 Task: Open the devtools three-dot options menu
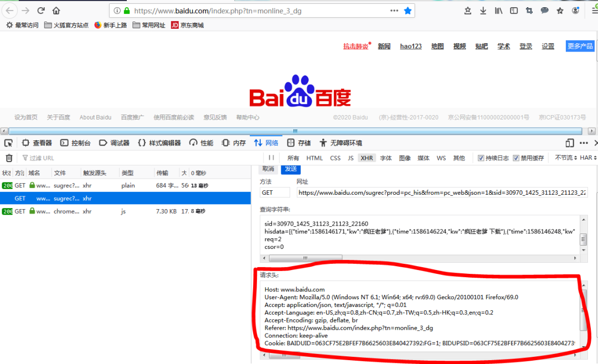point(584,143)
